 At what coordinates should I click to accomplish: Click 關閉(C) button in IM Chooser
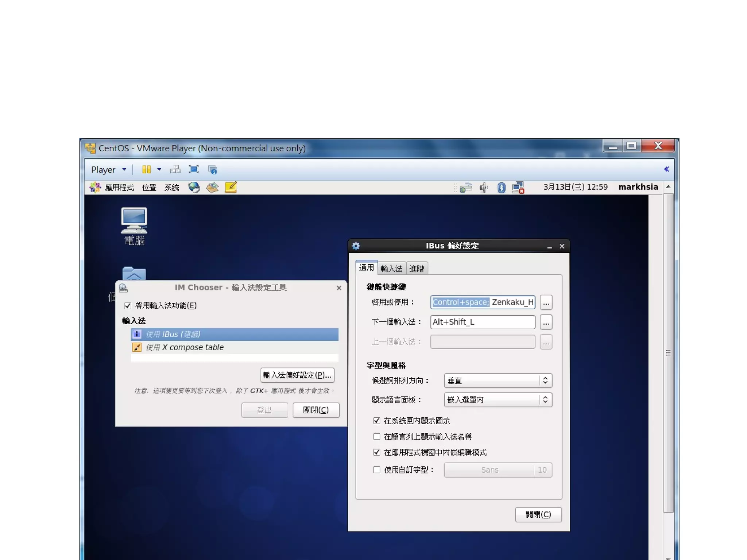click(316, 410)
